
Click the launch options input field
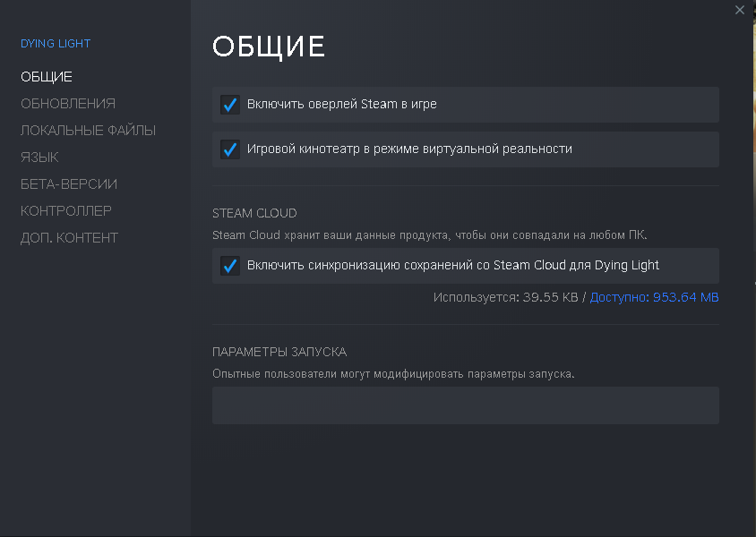pyautogui.click(x=465, y=405)
